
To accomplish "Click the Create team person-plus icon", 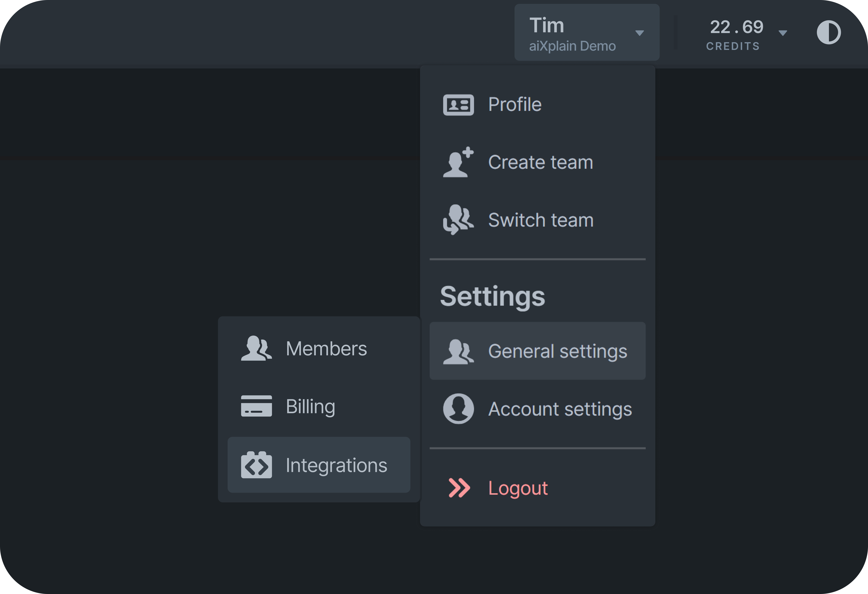I will click(x=458, y=162).
